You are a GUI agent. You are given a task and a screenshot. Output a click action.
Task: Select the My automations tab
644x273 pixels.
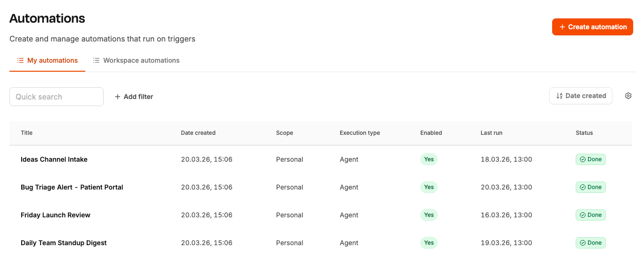click(x=48, y=60)
